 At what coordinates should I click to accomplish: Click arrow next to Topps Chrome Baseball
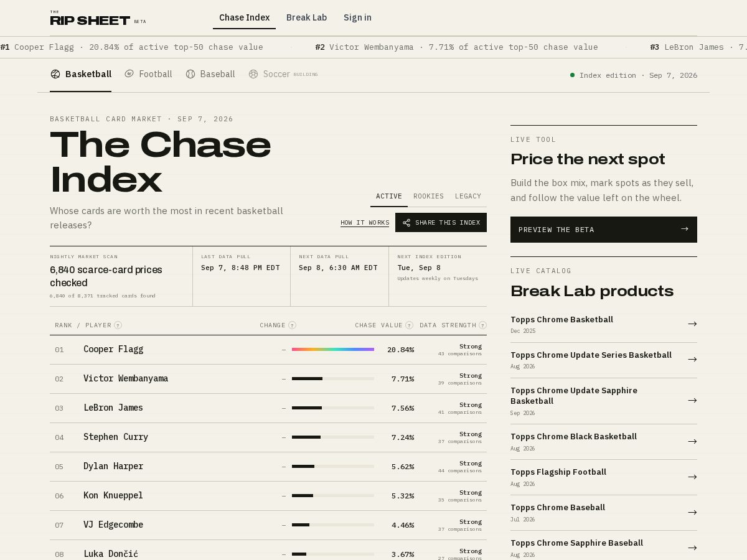click(692, 513)
